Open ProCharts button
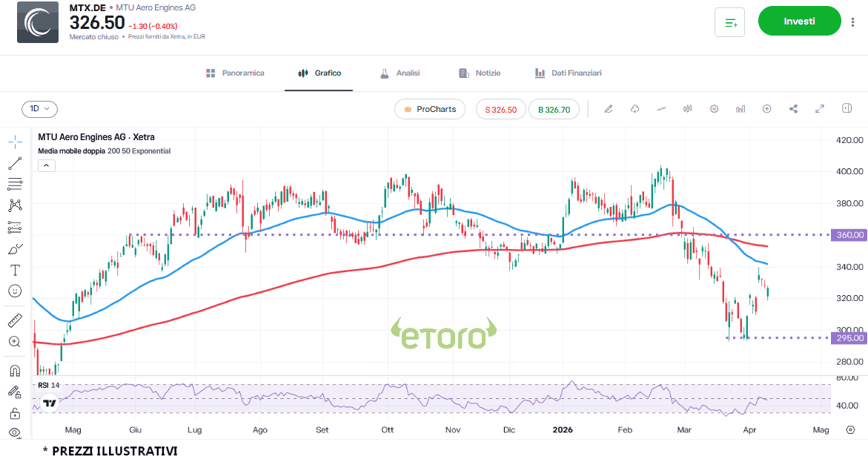868x459 pixels. coord(430,109)
